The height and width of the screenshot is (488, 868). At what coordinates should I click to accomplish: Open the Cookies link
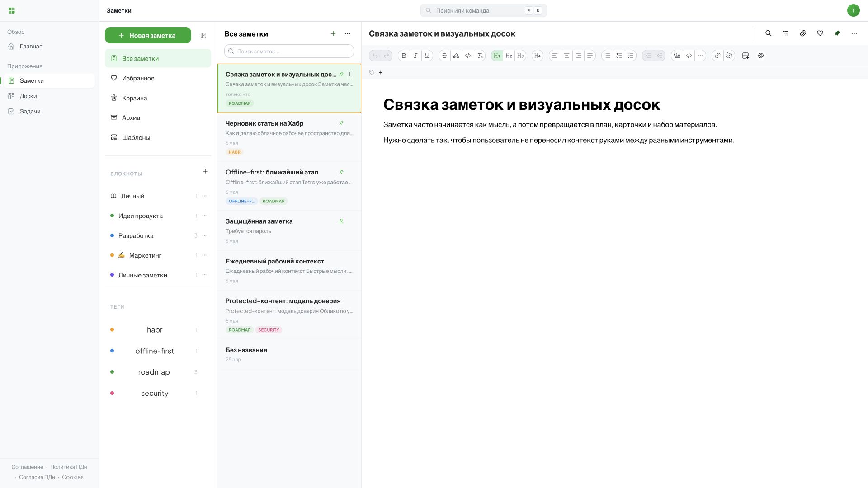click(73, 477)
